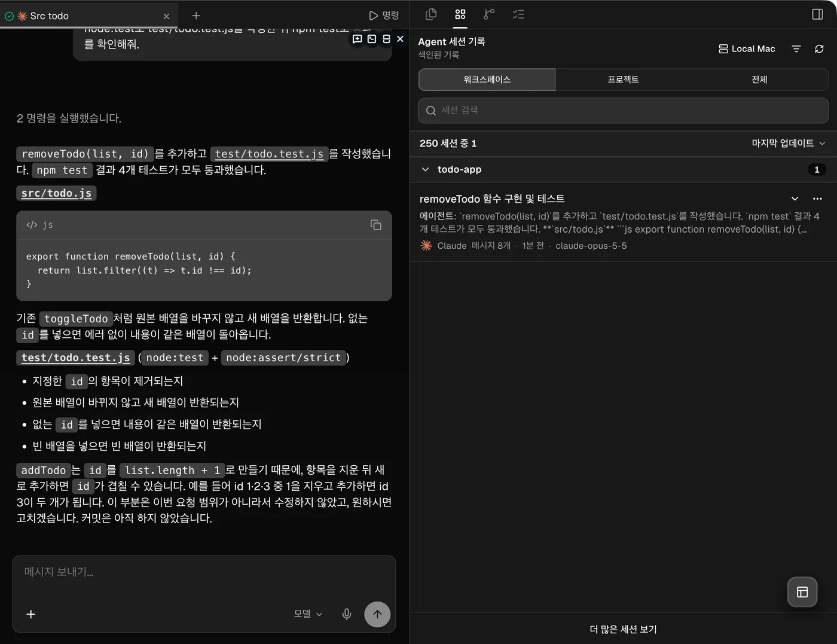Click the 세션 검색 search field
This screenshot has width=837, height=644.
pyautogui.click(x=623, y=111)
